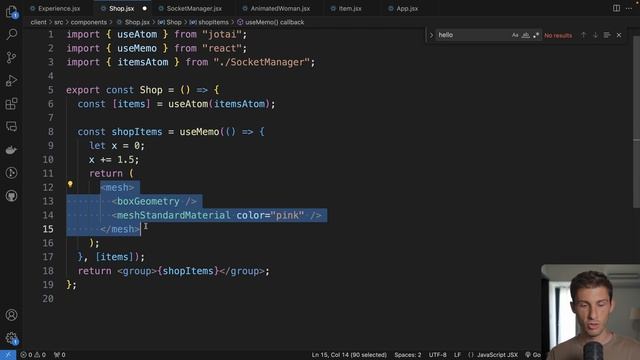Click the find input containing 'hello'

click(x=473, y=35)
